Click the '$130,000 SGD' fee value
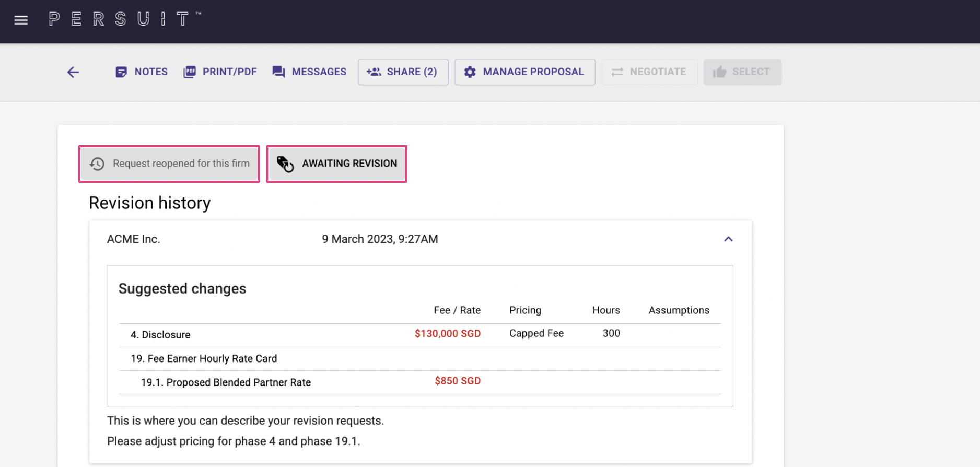This screenshot has width=980, height=467. point(448,334)
